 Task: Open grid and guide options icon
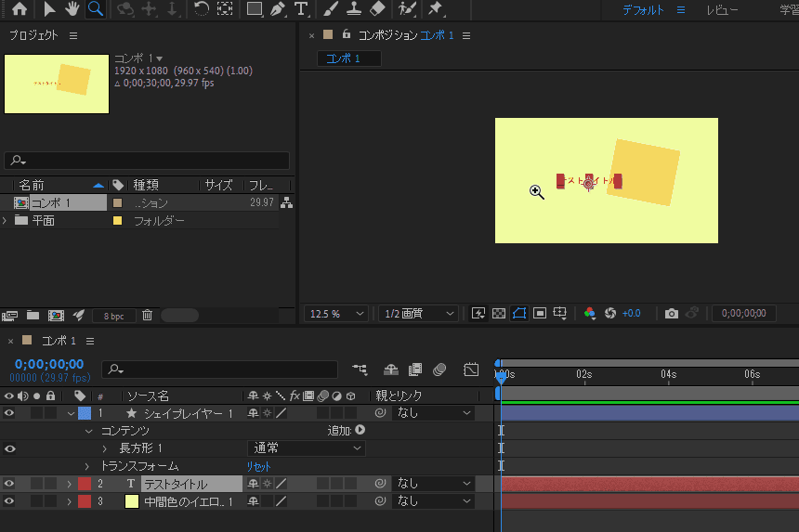pyautogui.click(x=560, y=313)
